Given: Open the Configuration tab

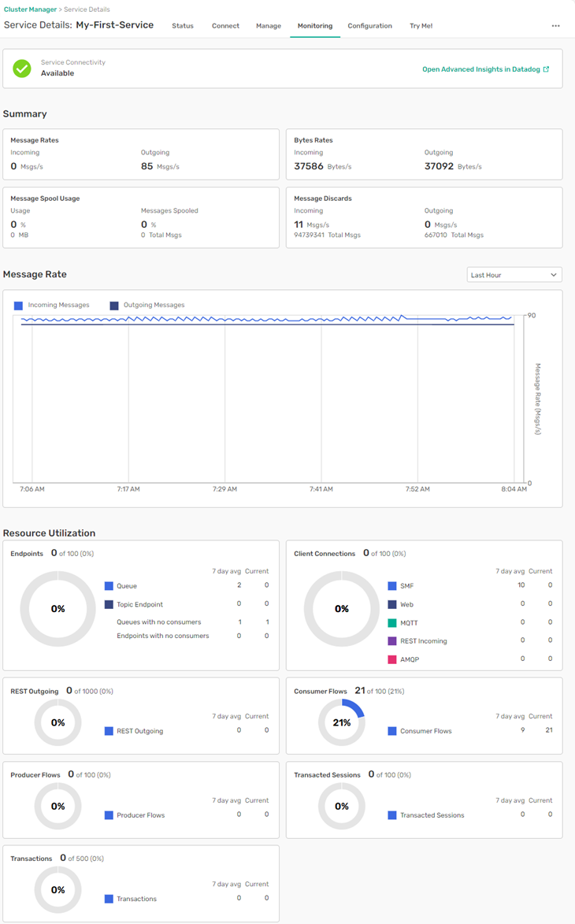Looking at the screenshot, I should pos(369,26).
